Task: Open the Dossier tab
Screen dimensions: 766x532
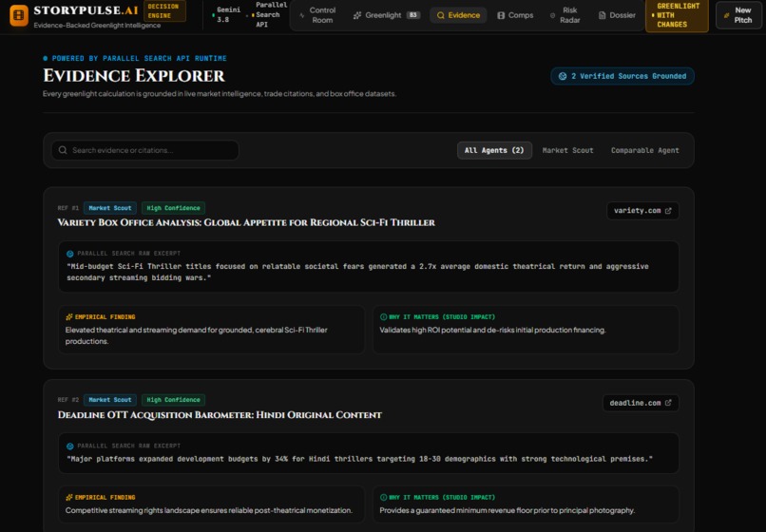Action: point(617,15)
